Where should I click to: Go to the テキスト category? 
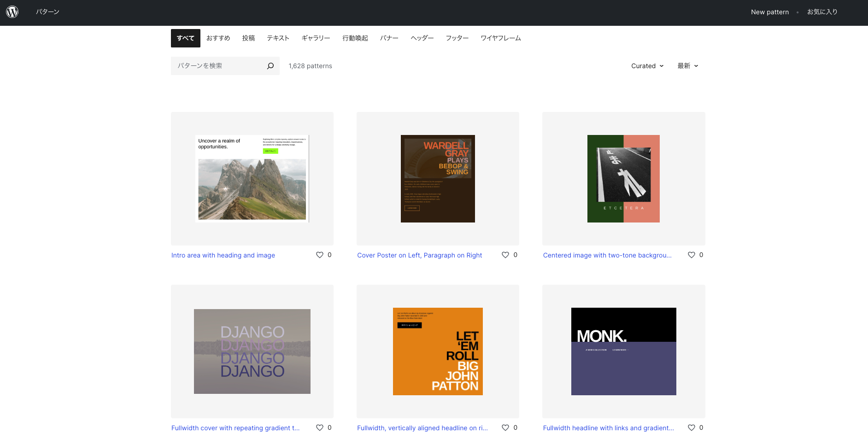pyautogui.click(x=278, y=38)
